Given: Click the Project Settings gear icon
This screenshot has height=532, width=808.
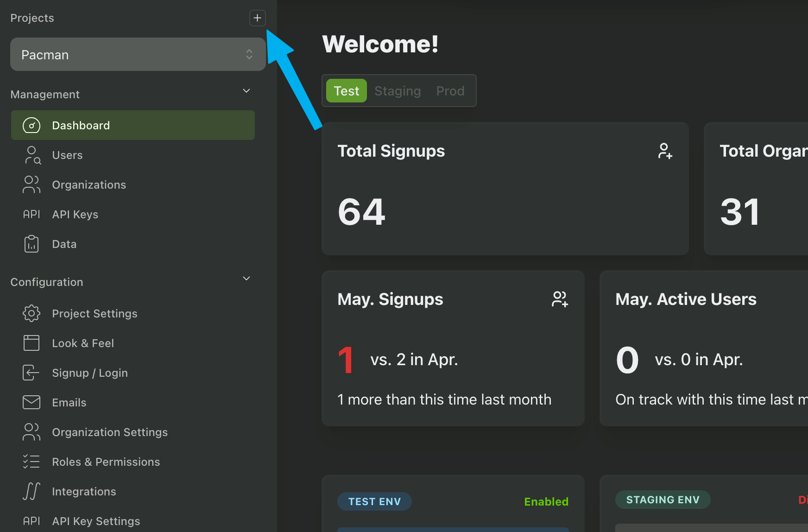Looking at the screenshot, I should point(32,314).
